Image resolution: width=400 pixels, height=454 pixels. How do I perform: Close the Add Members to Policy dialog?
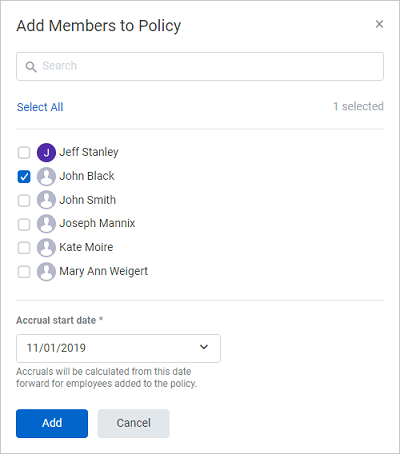click(379, 24)
